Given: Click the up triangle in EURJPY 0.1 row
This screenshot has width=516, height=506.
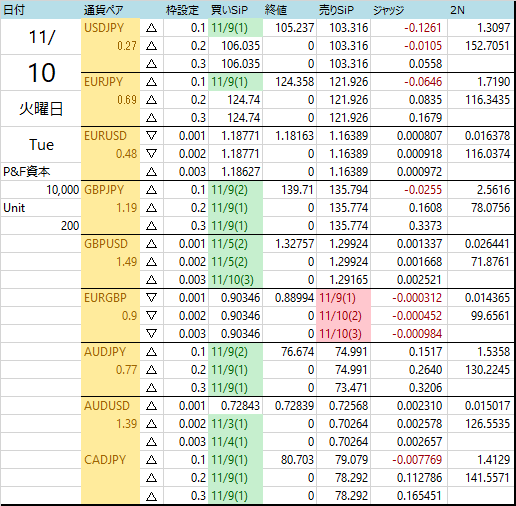Looking at the screenshot, I should tap(152, 82).
